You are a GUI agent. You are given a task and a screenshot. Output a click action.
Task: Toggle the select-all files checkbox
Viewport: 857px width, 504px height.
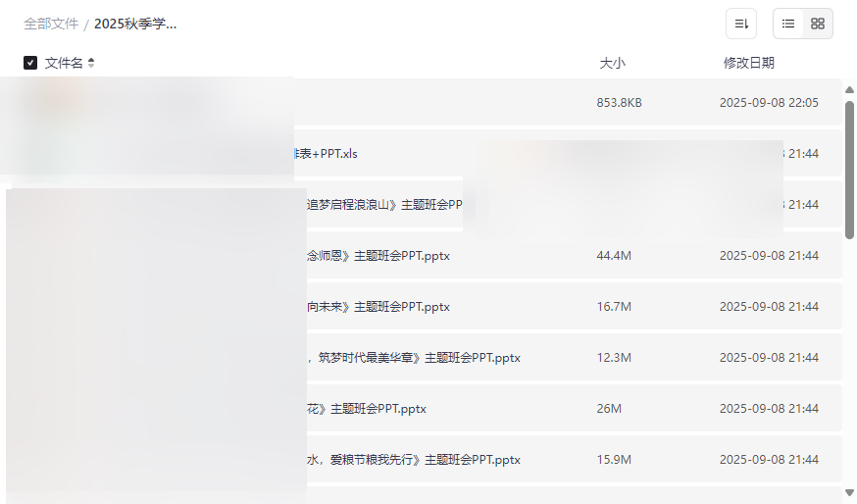30,63
